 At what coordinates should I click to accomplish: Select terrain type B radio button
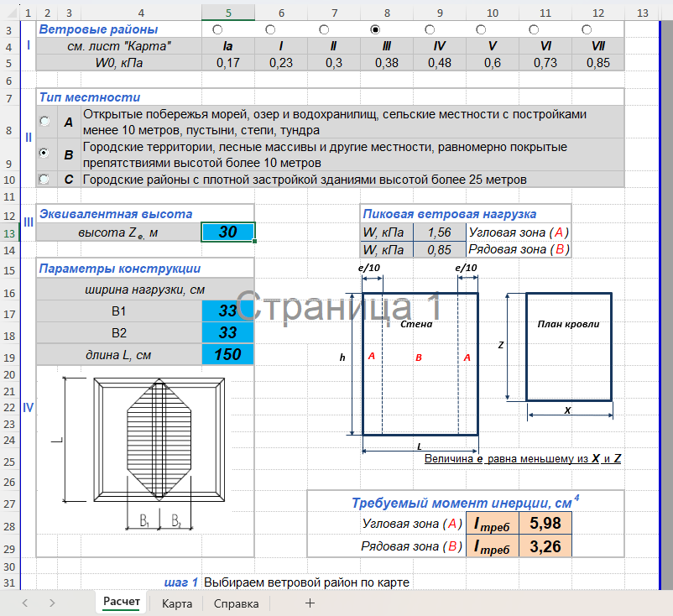tap(44, 153)
